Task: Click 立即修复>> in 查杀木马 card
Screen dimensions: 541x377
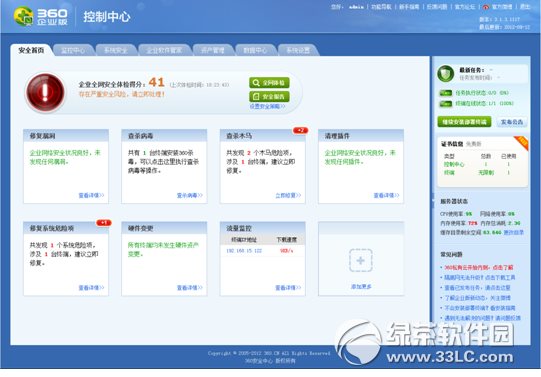Action: click(x=288, y=195)
